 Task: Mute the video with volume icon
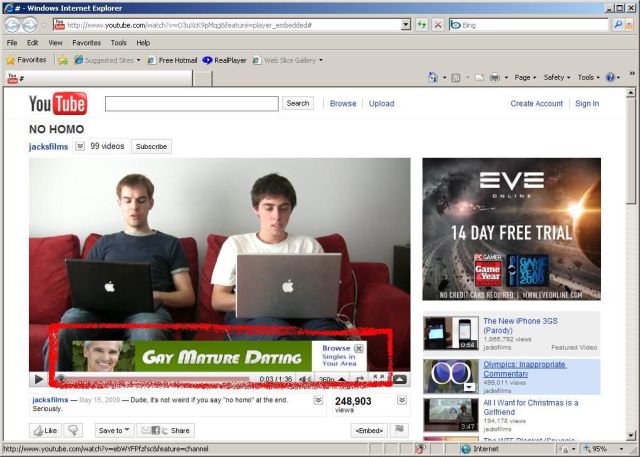point(304,379)
